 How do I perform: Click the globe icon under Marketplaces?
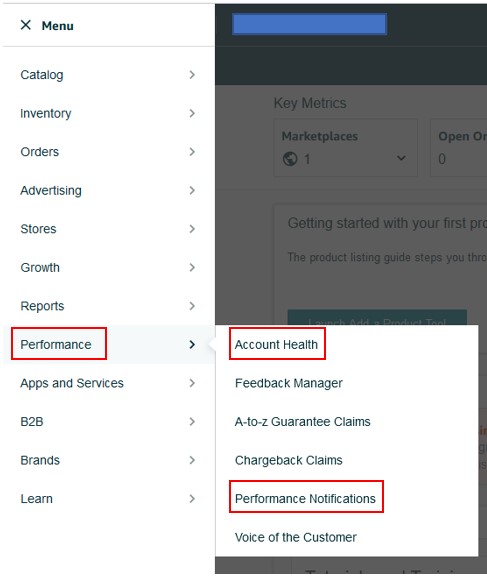pos(290,159)
